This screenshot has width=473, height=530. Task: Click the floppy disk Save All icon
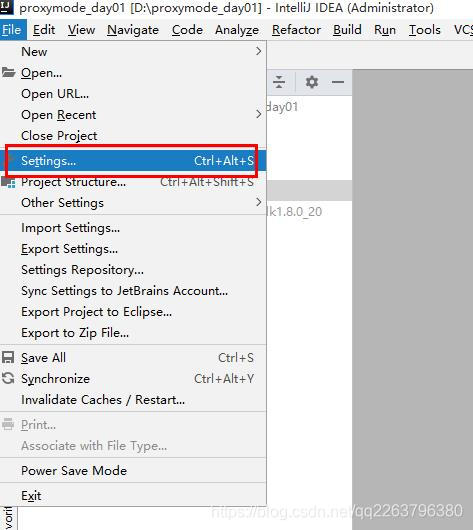coord(8,357)
